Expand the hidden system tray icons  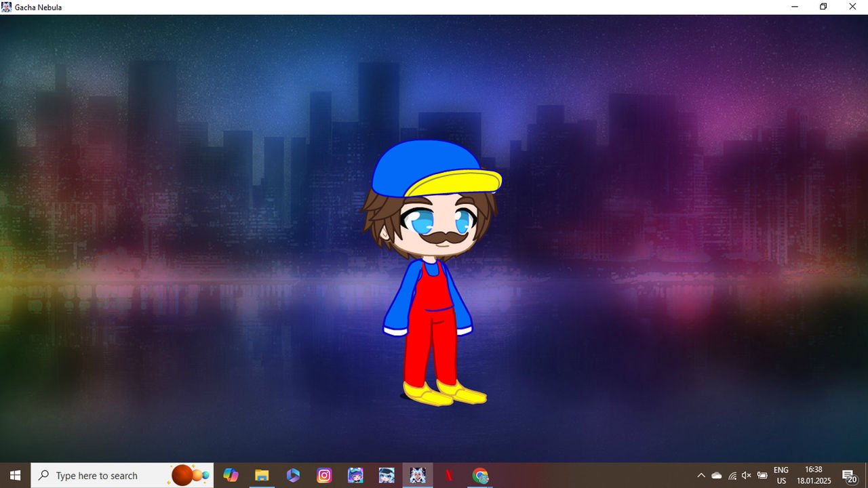(x=701, y=476)
